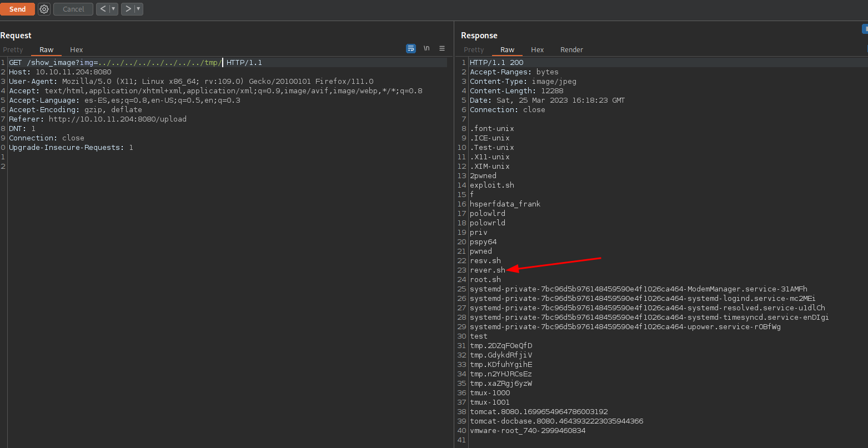
Task: Click the systemd-private systemd-resolved.service line
Action: point(648,308)
